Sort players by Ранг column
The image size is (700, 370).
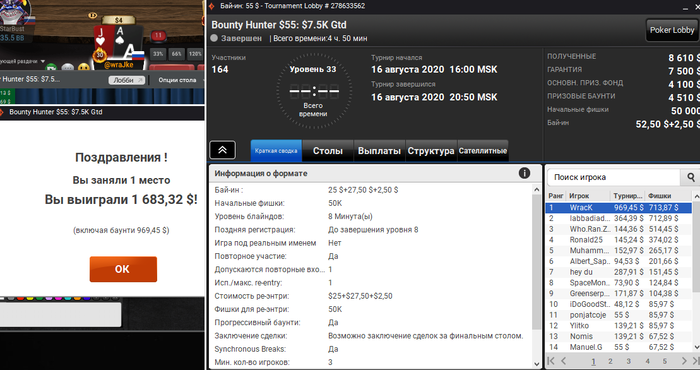[556, 196]
